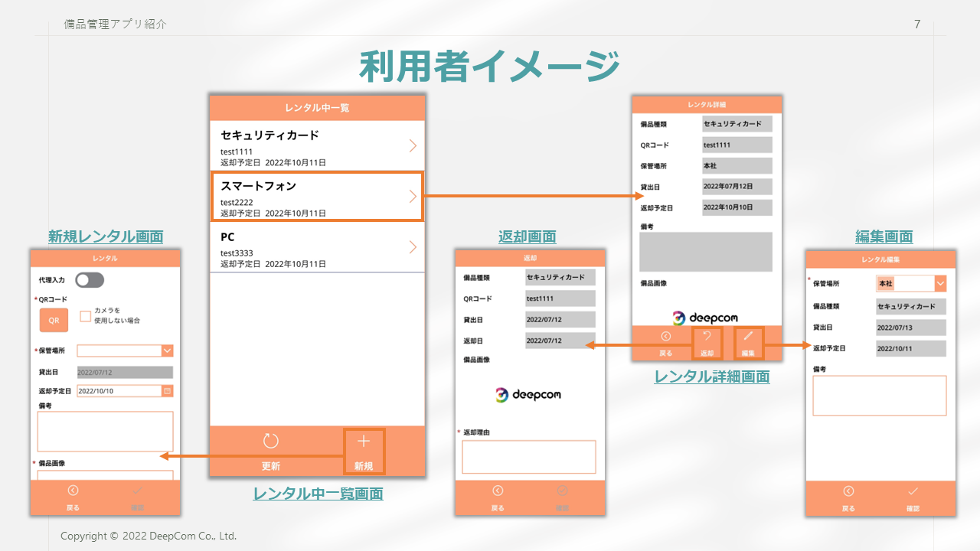This screenshot has width=980, height=551.
Task: Expand the 本社 保管場所 dropdown on edit screen
Action: tap(940, 284)
